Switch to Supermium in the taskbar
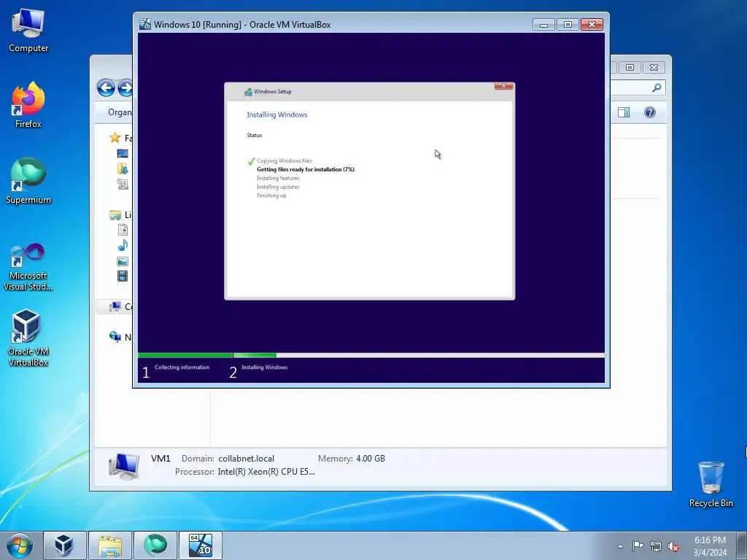Image resolution: width=747 pixels, height=560 pixels. pos(155,545)
